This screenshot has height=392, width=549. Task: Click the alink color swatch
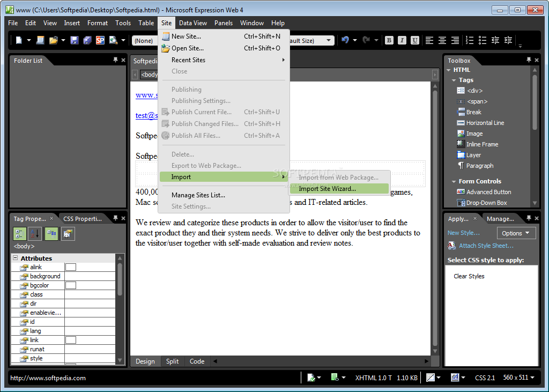[x=71, y=267]
